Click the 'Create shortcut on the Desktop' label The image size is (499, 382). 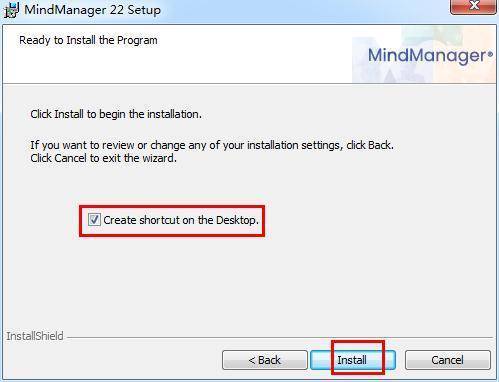tap(181, 220)
